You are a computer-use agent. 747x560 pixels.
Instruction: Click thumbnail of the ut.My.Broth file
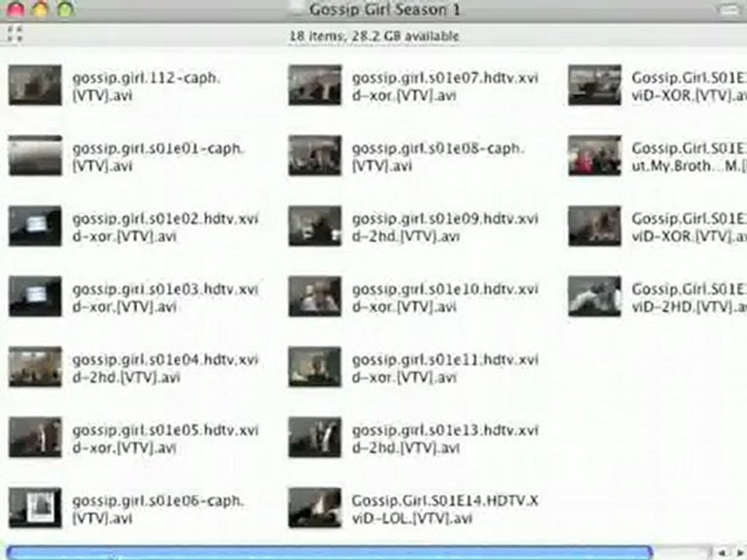coord(595,156)
